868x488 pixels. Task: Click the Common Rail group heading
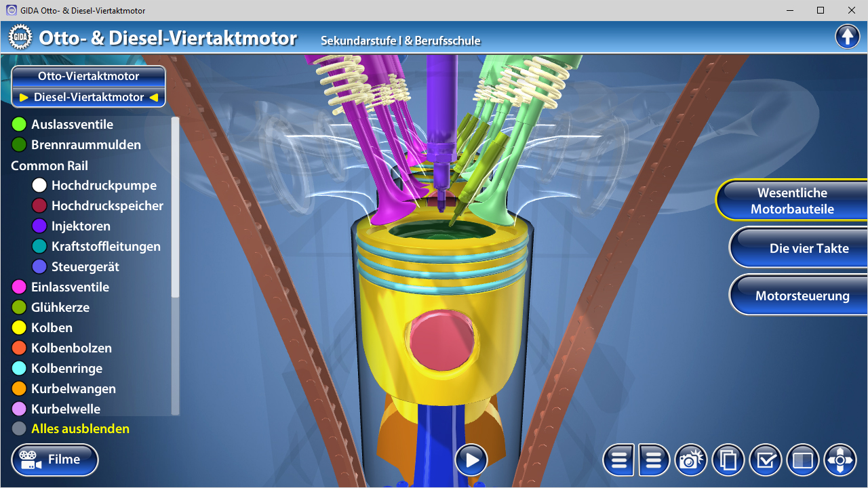(50, 165)
